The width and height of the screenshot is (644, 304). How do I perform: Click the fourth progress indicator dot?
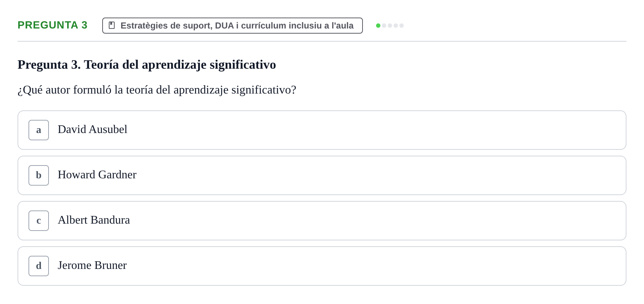396,26
